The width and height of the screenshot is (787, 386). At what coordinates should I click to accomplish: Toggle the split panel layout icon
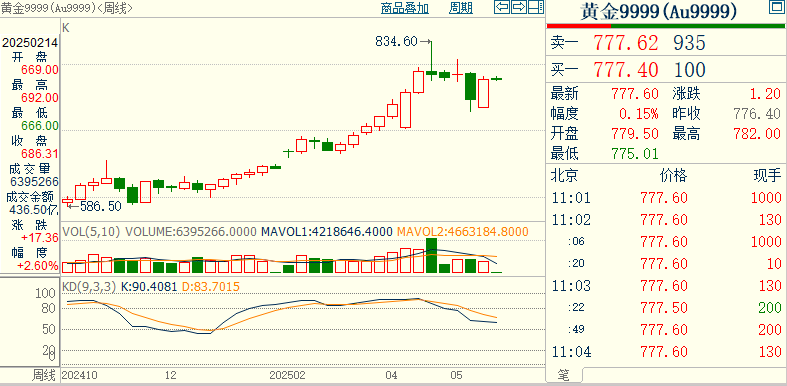(536, 7)
